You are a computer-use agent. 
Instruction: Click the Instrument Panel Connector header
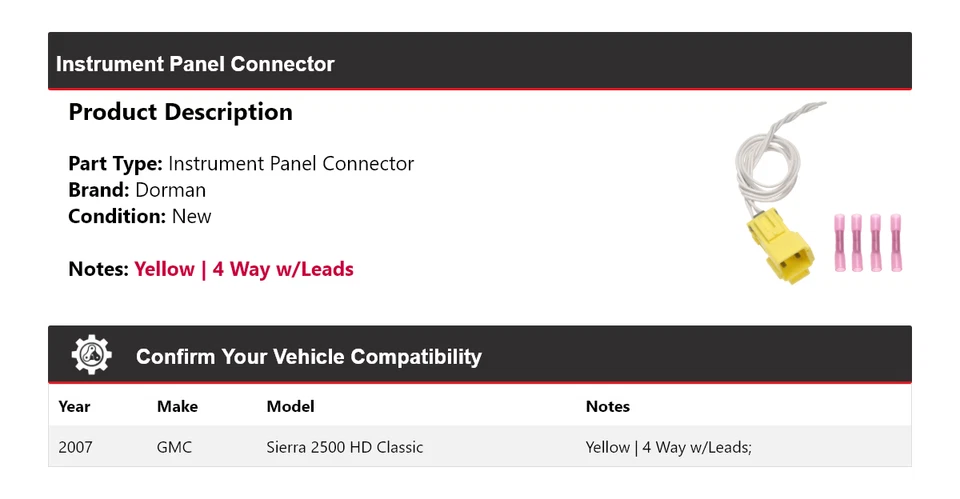point(195,64)
